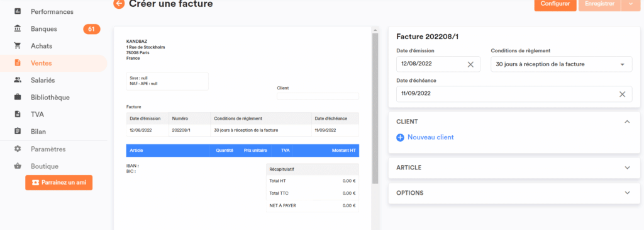Viewport: 644px width, 230px height.
Task: Open the dropdown arrow beside Enregistrer
Action: point(631,4)
